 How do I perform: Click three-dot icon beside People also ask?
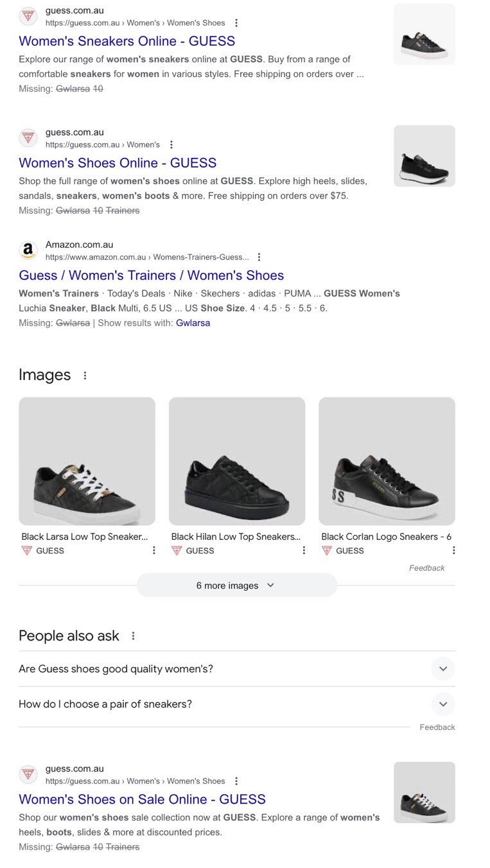coord(133,636)
